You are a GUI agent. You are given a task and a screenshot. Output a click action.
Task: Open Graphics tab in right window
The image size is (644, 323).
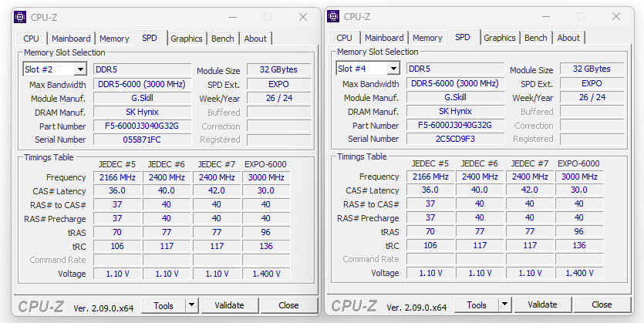[500, 38]
